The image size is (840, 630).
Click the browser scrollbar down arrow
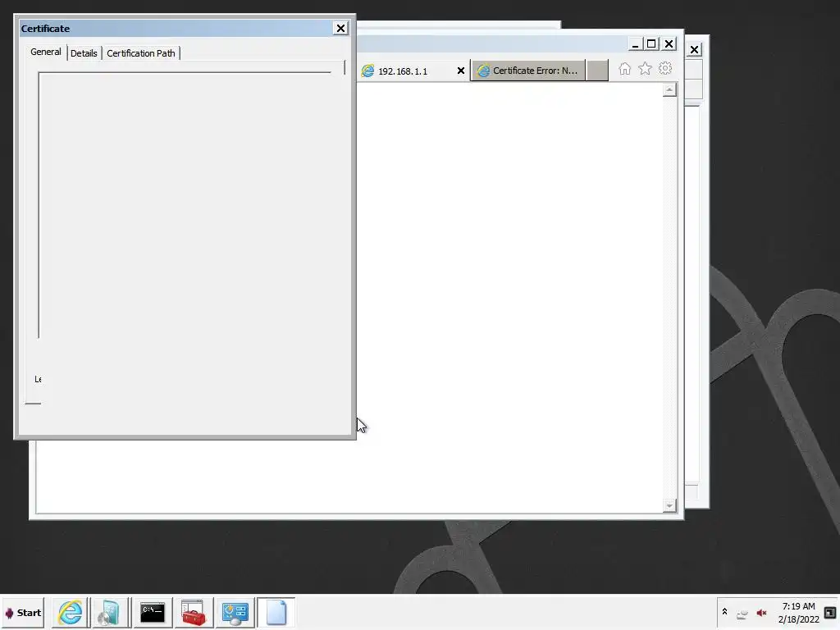(669, 505)
